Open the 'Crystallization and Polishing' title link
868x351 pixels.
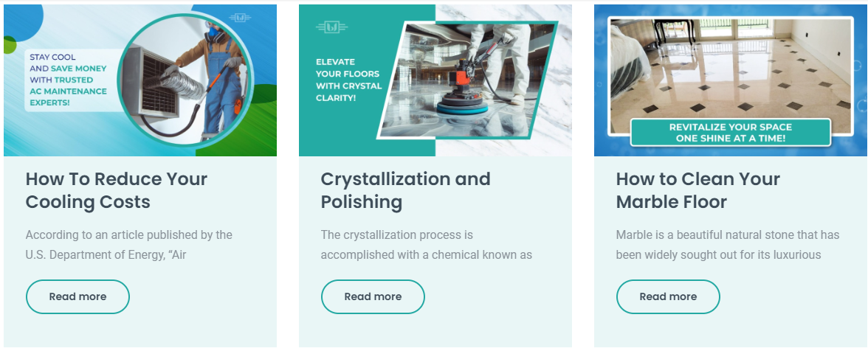pyautogui.click(x=405, y=190)
